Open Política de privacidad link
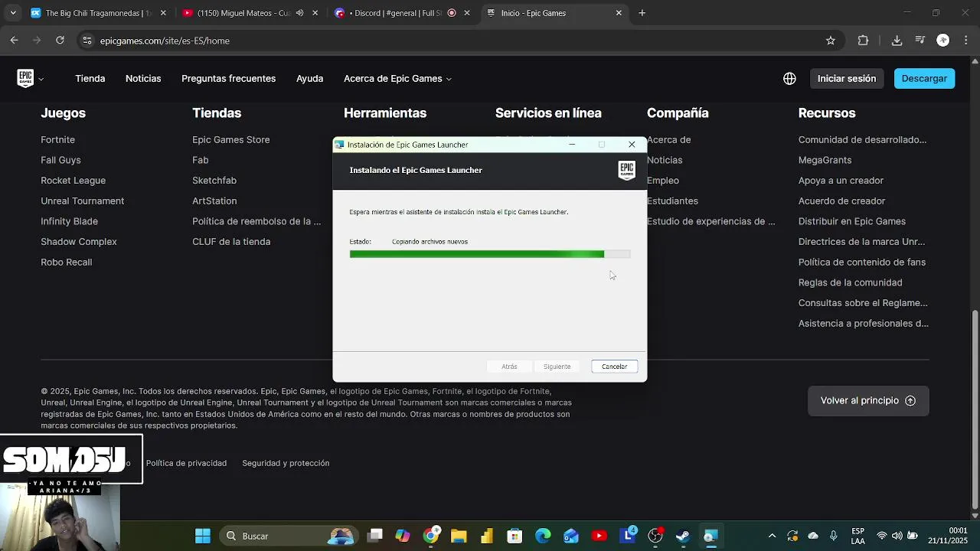 186,463
